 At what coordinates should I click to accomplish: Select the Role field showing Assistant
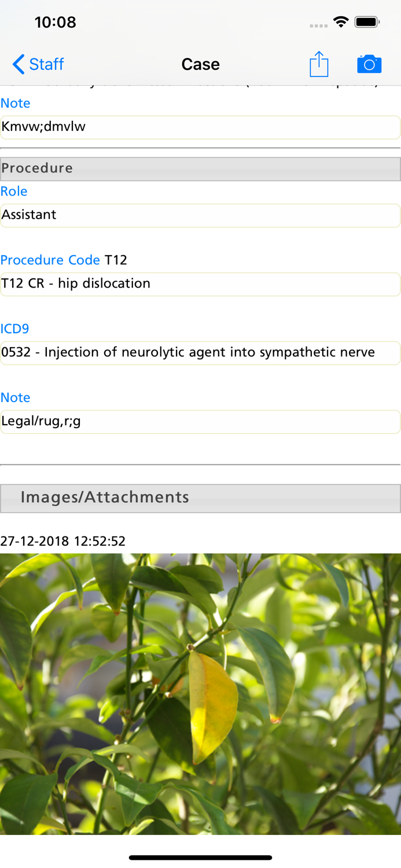[200, 215]
